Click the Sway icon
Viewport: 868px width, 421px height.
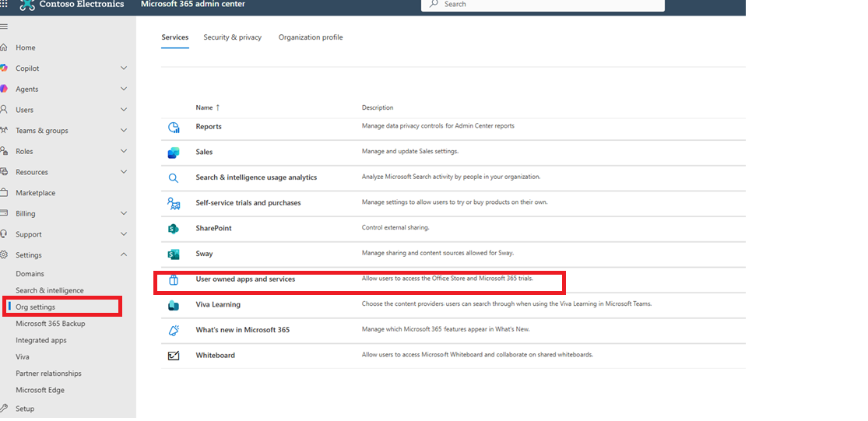point(174,254)
